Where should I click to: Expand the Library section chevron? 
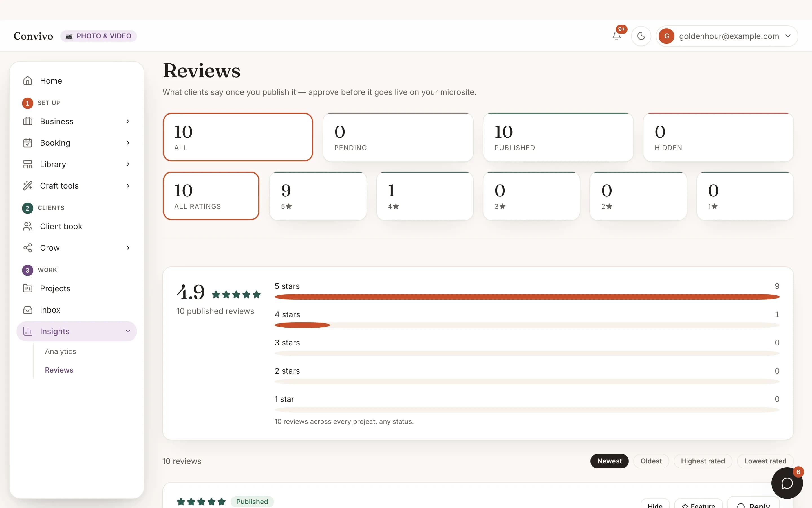tap(128, 164)
